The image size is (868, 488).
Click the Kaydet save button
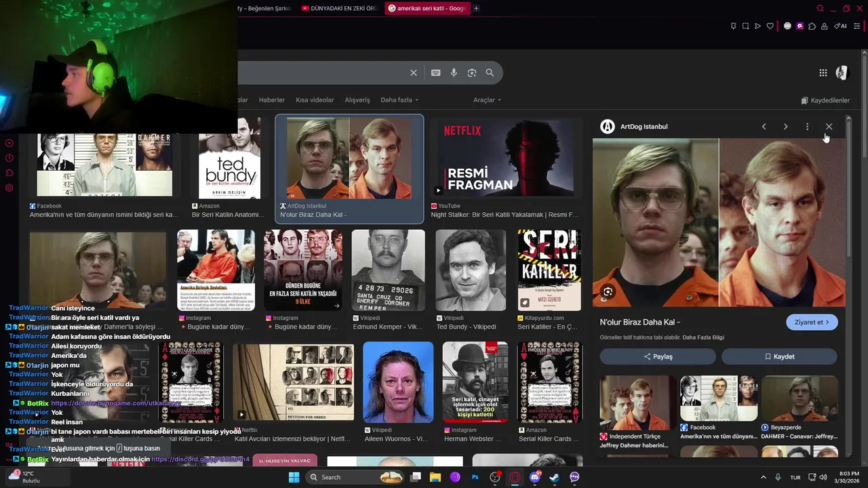pos(779,357)
